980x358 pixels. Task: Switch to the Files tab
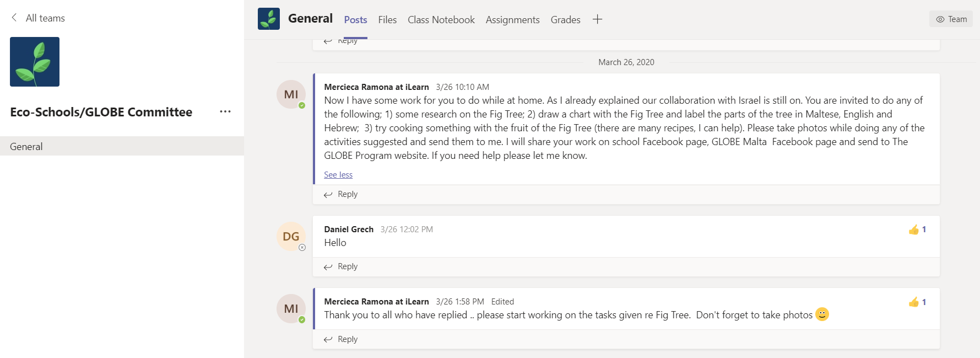(x=387, y=20)
